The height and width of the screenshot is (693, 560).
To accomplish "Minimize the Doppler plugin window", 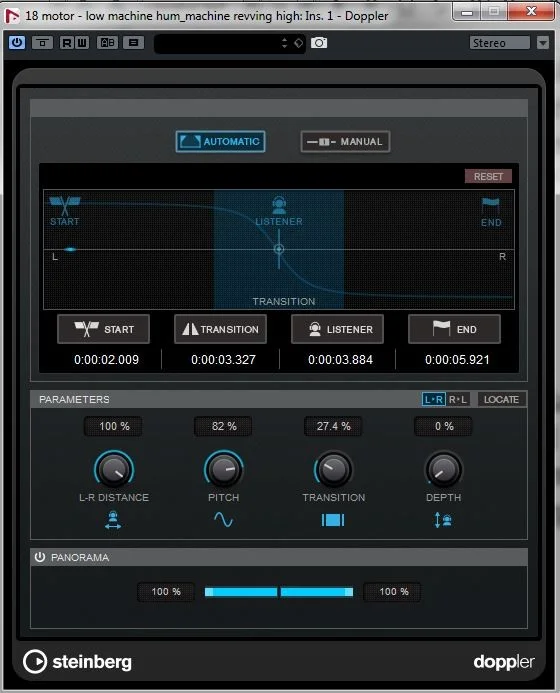I will (467, 12).
